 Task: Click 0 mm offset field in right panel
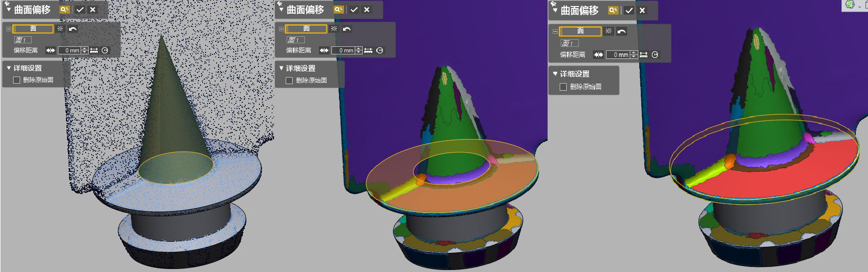pyautogui.click(x=618, y=55)
